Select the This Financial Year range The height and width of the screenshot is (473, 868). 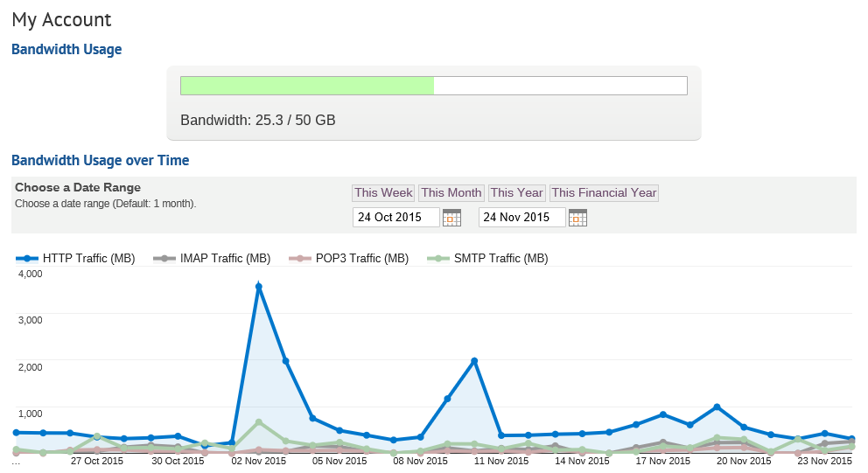(x=604, y=192)
